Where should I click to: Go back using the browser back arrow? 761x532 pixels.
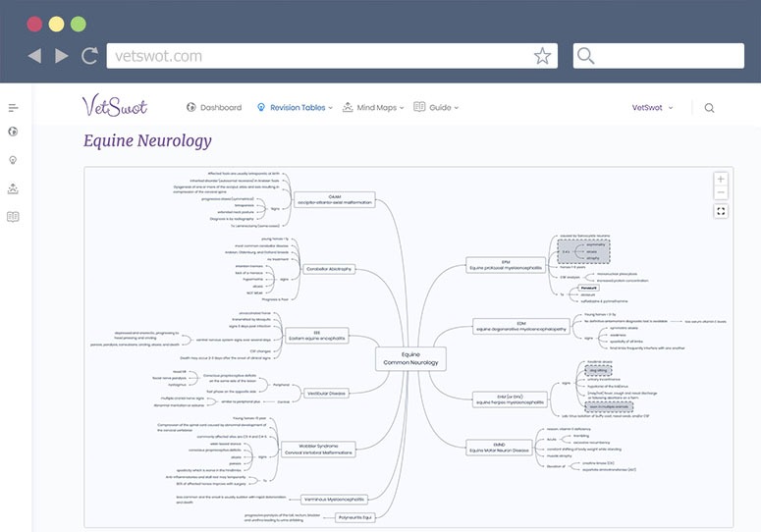tap(34, 56)
